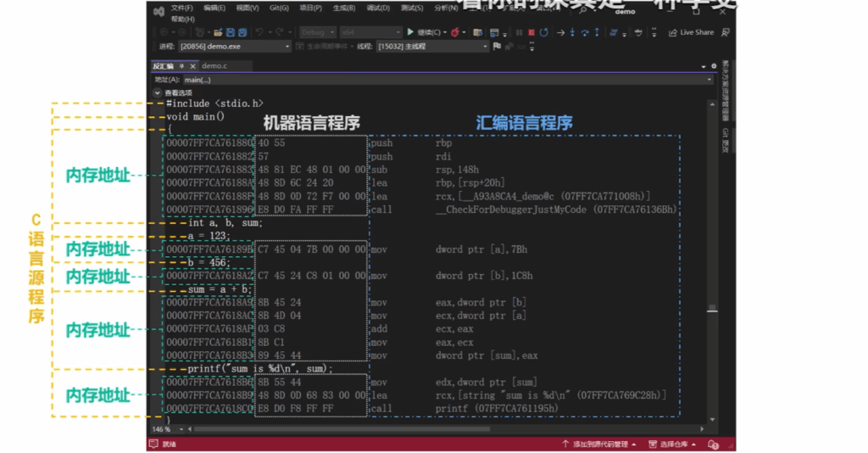This screenshot has height=453, width=868.
Task: Click 添加到源代码管理 in status bar
Action: tap(599, 444)
